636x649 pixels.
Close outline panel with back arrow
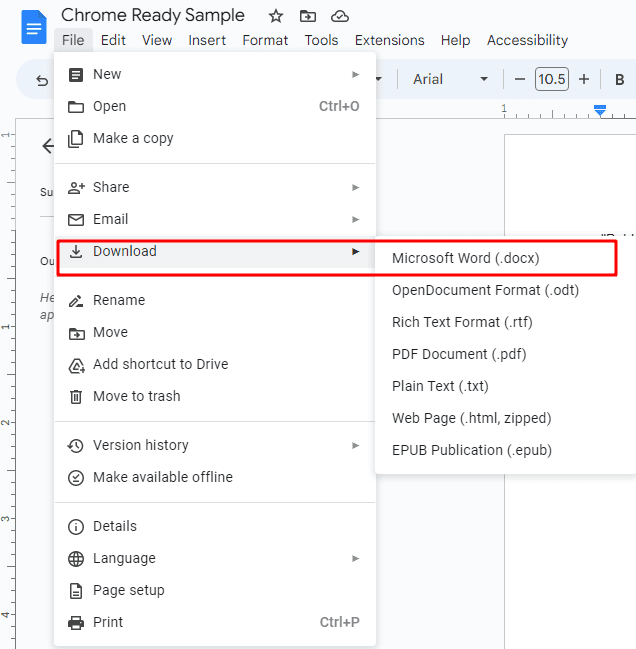48,146
